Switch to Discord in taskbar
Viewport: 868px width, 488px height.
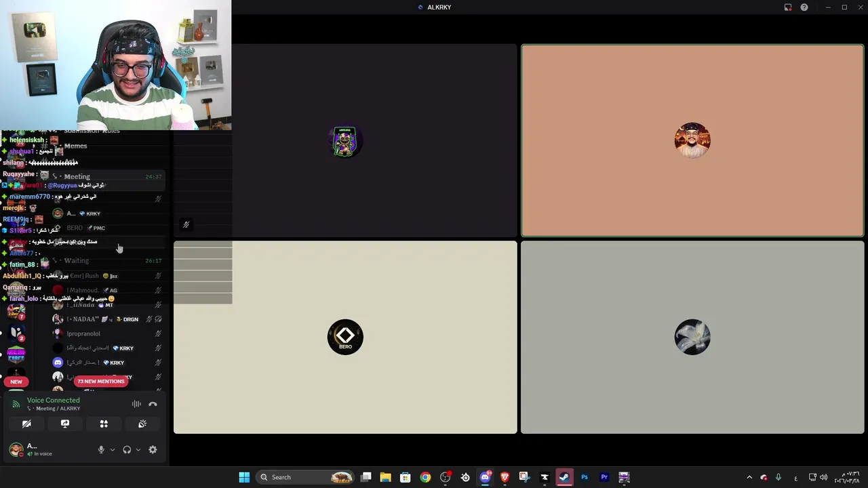[x=485, y=477]
